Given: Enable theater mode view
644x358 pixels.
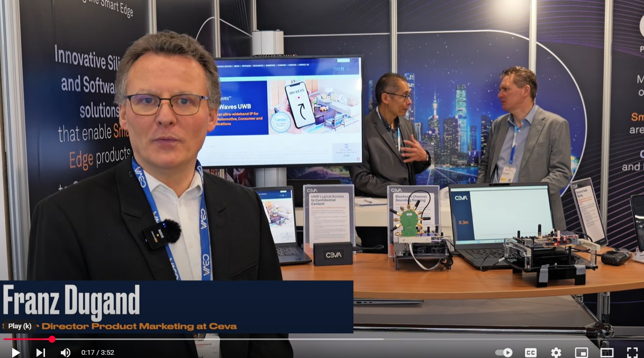Looking at the screenshot, I should click(x=607, y=352).
